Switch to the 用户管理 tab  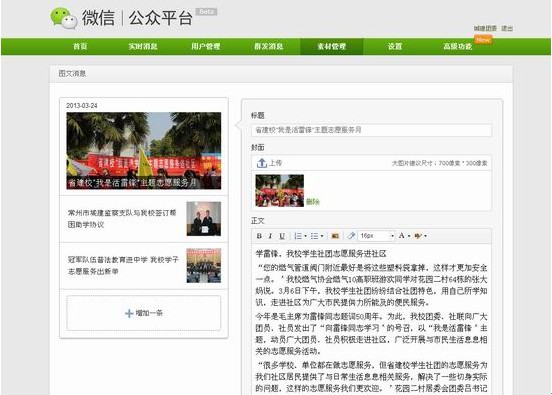(x=206, y=46)
